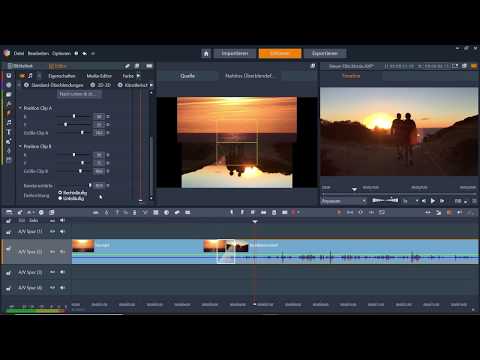Screen dimensions: 480x360
Task: Switch to the Importieren tab
Action: pyautogui.click(x=235, y=53)
